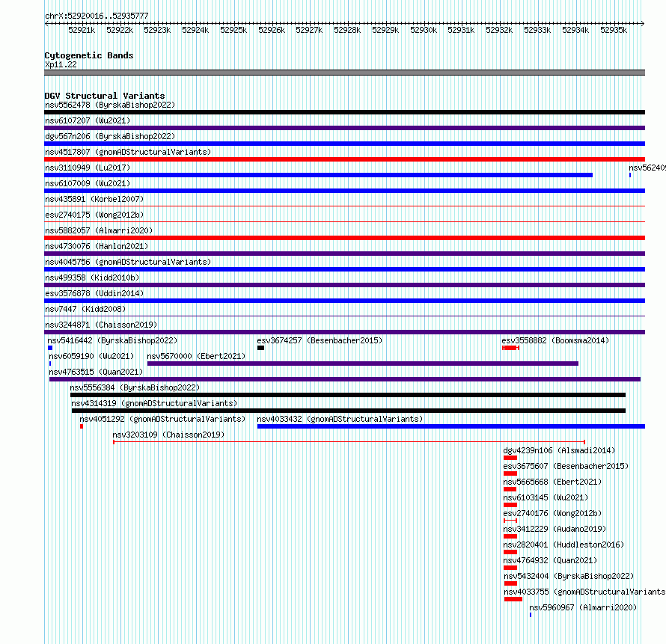Open variant dgv567n206 (ByrskaBishop2022)
The width and height of the screenshot is (666, 644).
(110, 136)
